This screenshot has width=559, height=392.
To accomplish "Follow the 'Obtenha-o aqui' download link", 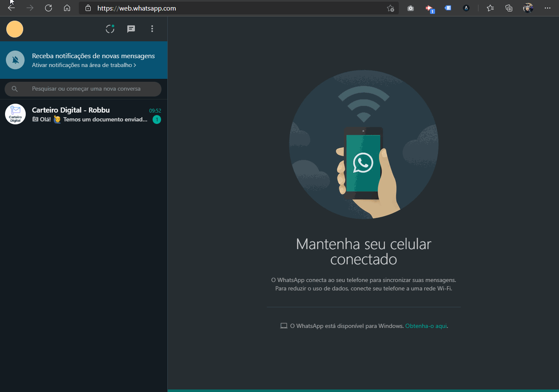I will pos(426,326).
